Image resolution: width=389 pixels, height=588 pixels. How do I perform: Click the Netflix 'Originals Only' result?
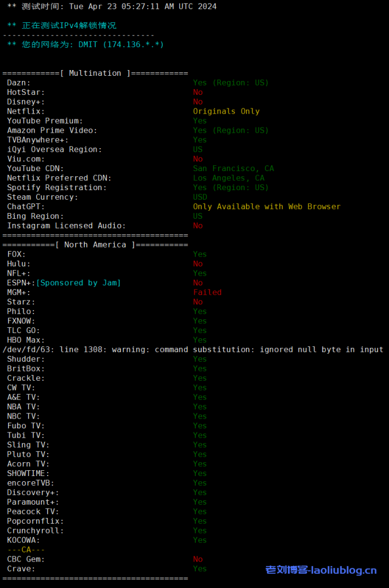coord(226,111)
